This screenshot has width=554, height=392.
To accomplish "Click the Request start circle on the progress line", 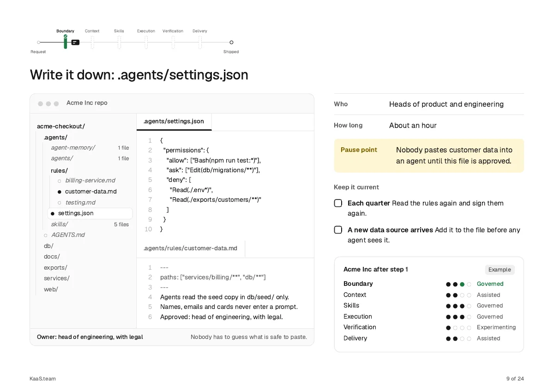I will click(38, 42).
